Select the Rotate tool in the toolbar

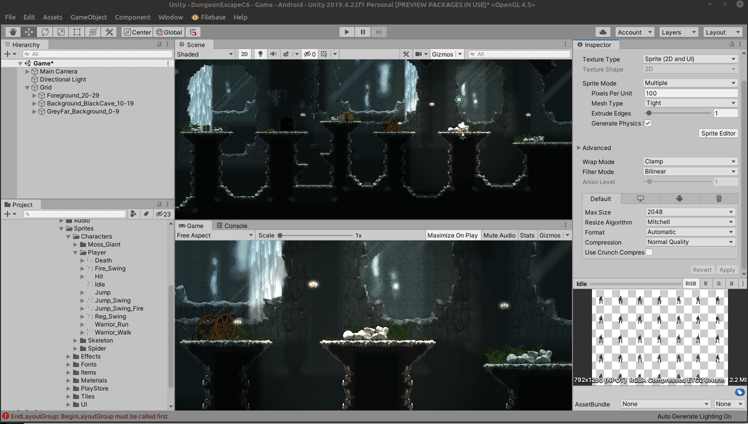[x=45, y=32]
